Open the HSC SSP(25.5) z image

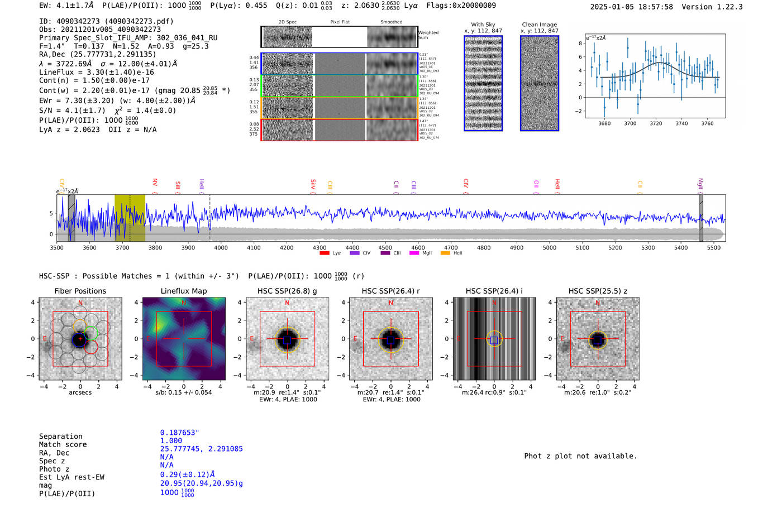coord(598,339)
